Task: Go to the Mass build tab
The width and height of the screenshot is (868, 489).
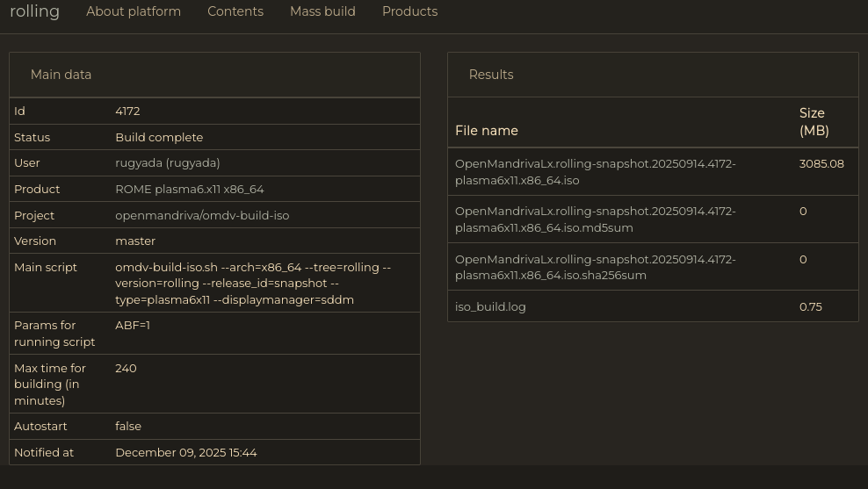Action: click(x=322, y=11)
